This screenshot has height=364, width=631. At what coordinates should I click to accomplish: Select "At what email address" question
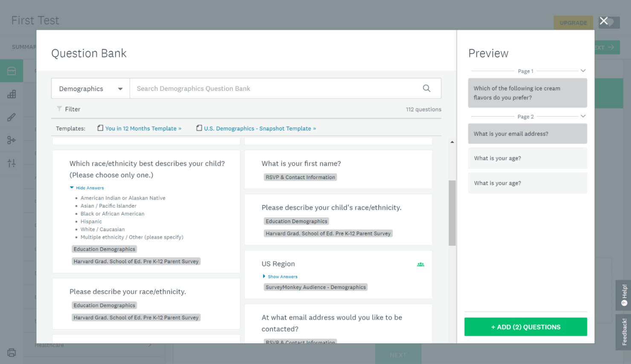click(332, 323)
